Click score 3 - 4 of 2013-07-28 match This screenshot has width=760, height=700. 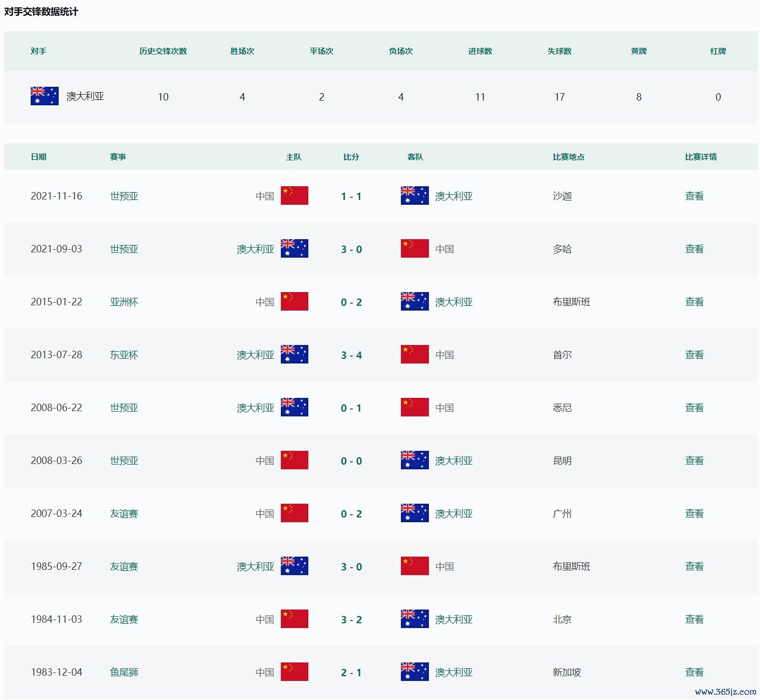tap(351, 355)
